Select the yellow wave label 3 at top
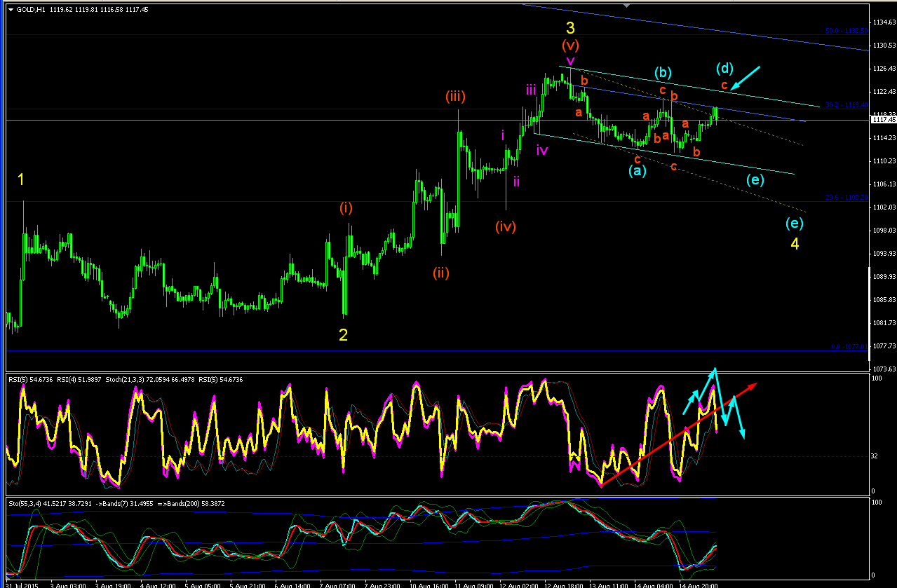This screenshot has height=588, width=897. (x=571, y=28)
